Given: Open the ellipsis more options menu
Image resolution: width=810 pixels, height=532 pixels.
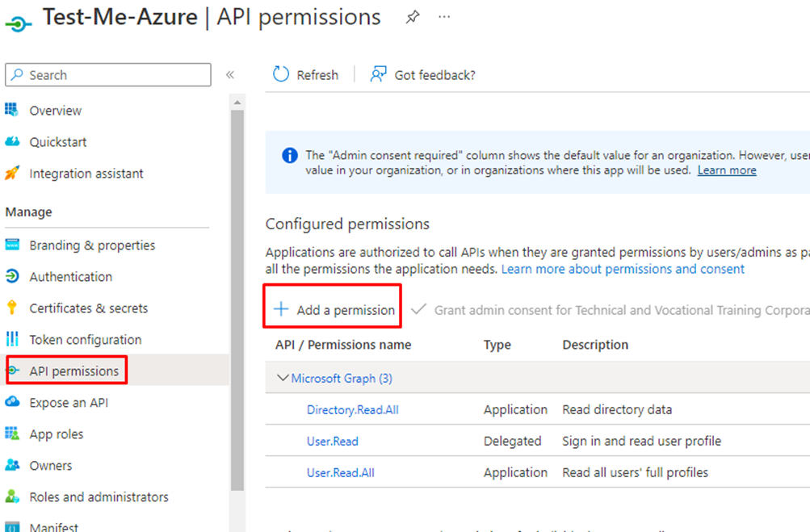Looking at the screenshot, I should click(443, 17).
